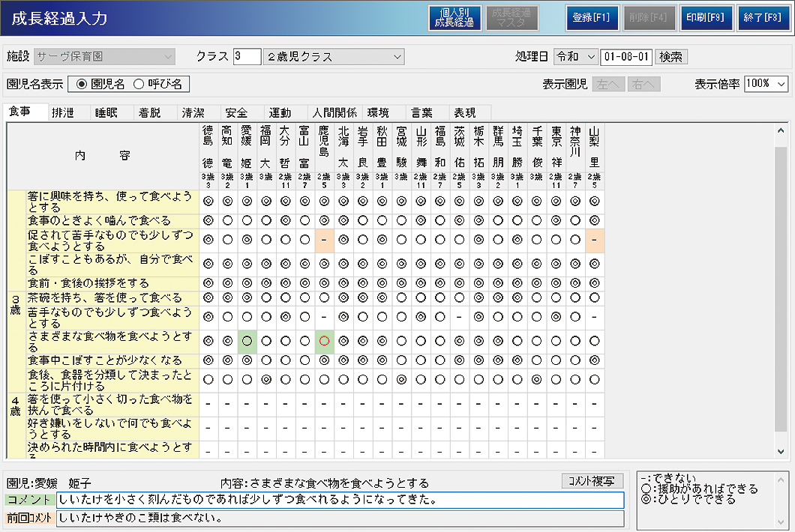Click the green highlighted cell for 愛媛 姫子
The height and width of the screenshot is (532, 795).
click(x=246, y=342)
